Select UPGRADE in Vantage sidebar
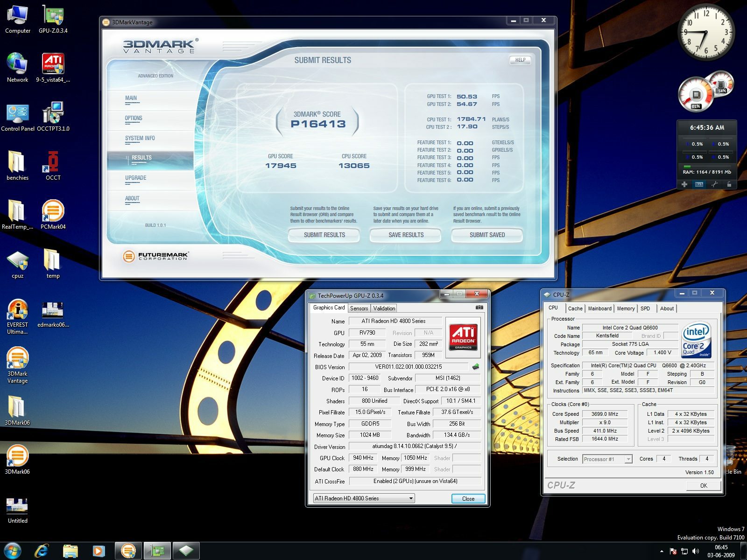The height and width of the screenshot is (560, 747). point(135,178)
